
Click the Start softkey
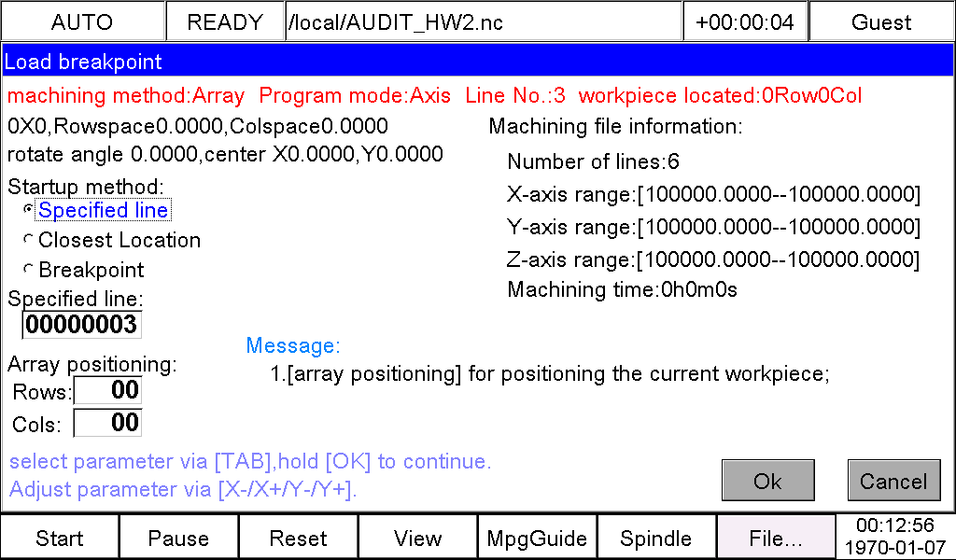click(60, 538)
